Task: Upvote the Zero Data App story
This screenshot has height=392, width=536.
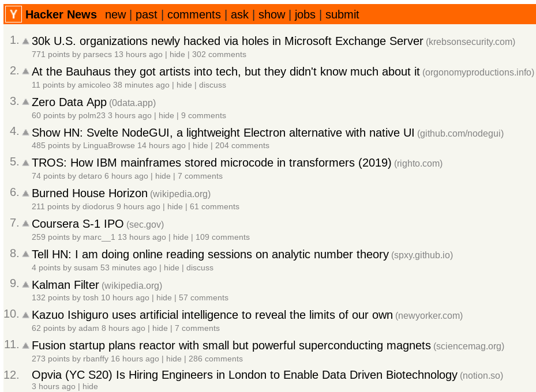Action: tap(25, 102)
